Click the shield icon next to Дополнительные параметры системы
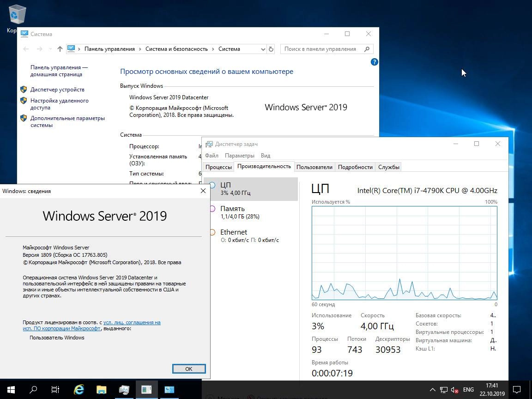The height and width of the screenshot is (399, 532). (24, 118)
